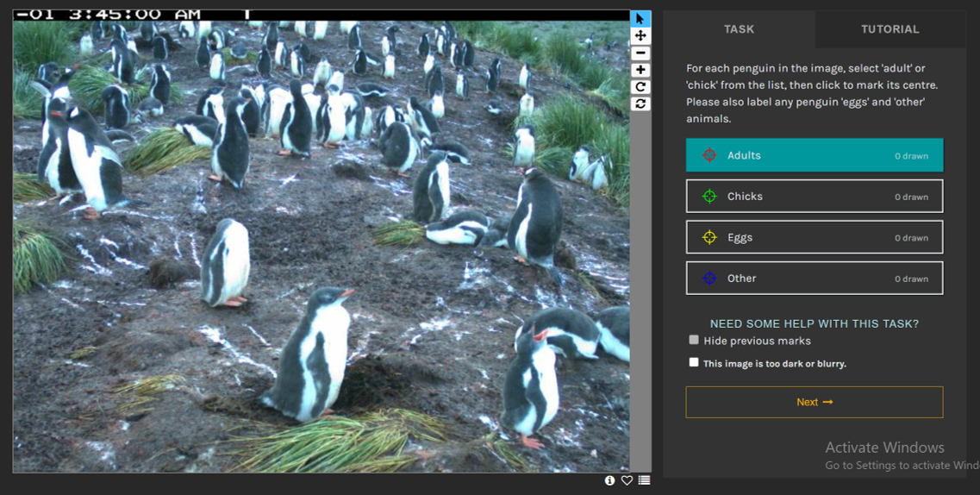The height and width of the screenshot is (495, 980).
Task: Zoom in using the plus button
Action: (640, 70)
